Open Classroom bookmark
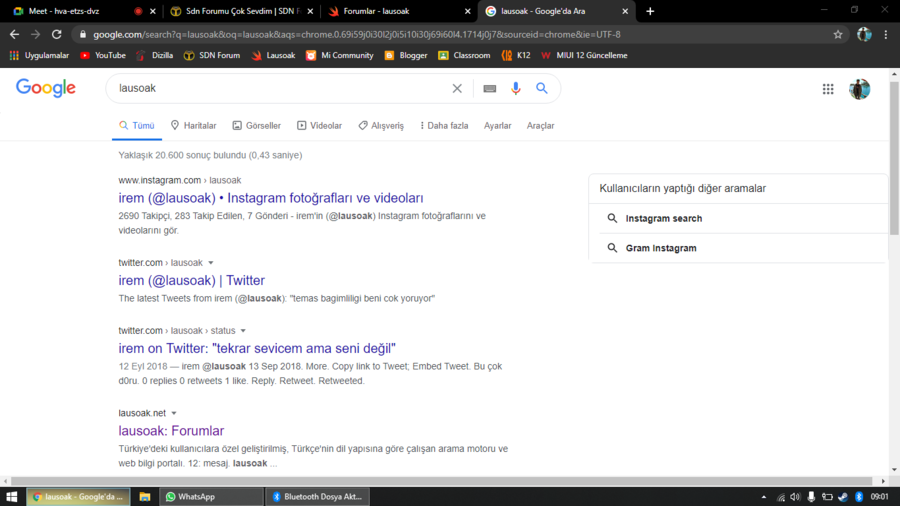 (464, 56)
